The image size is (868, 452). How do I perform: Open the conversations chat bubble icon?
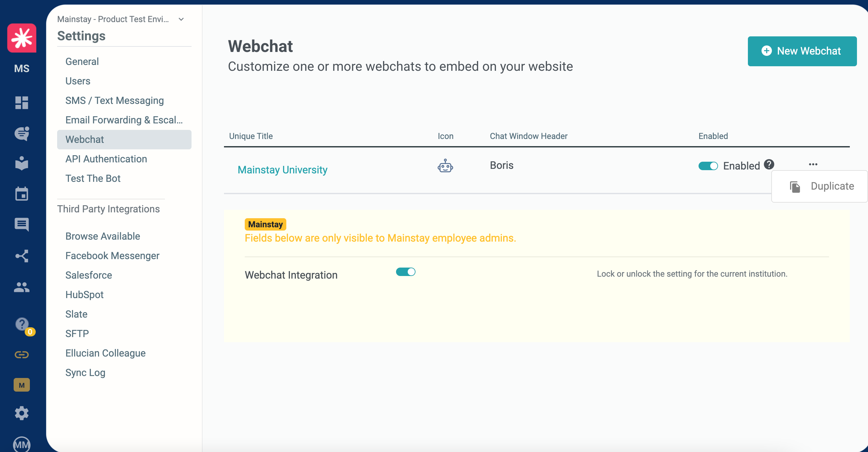pos(21,133)
